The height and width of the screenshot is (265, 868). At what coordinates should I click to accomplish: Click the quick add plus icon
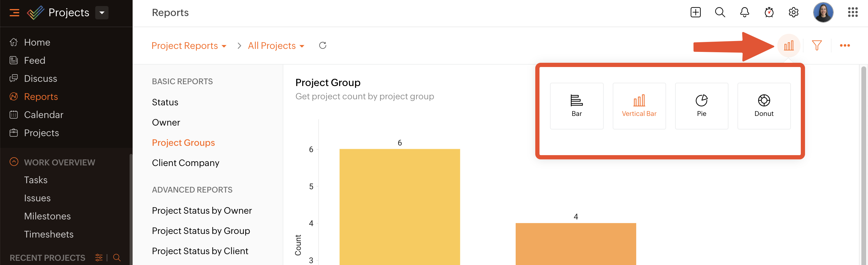(x=696, y=12)
